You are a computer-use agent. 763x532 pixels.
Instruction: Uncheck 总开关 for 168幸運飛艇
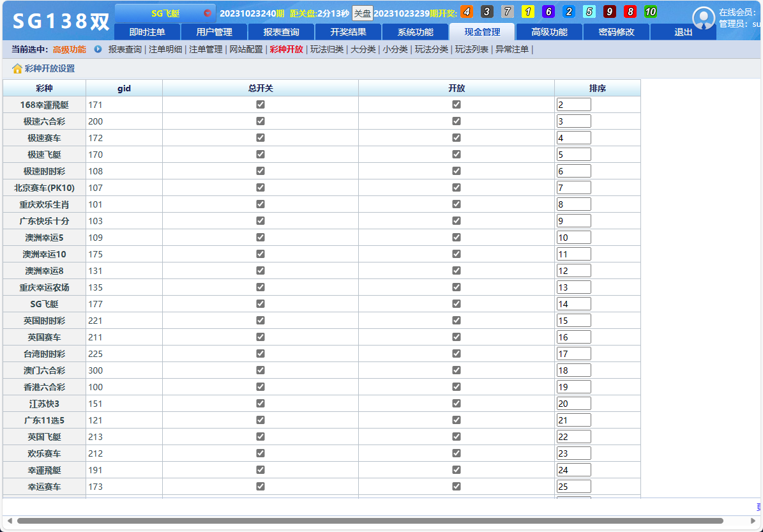(x=261, y=105)
